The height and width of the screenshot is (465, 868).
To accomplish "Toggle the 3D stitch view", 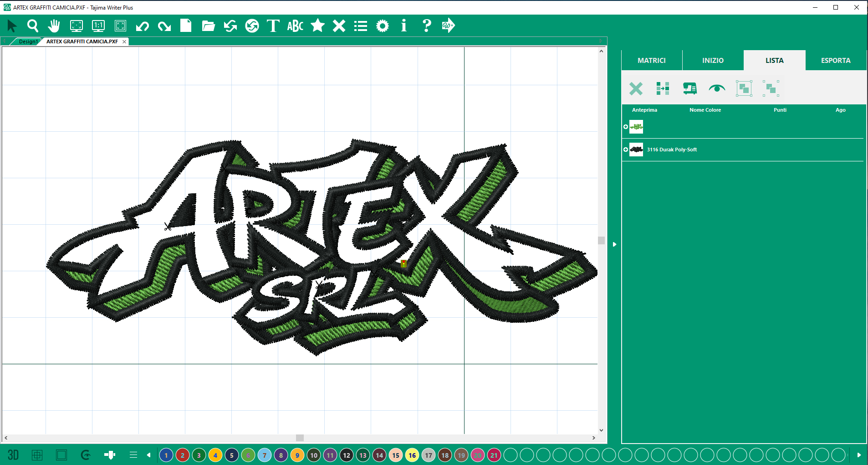I will click(x=13, y=455).
